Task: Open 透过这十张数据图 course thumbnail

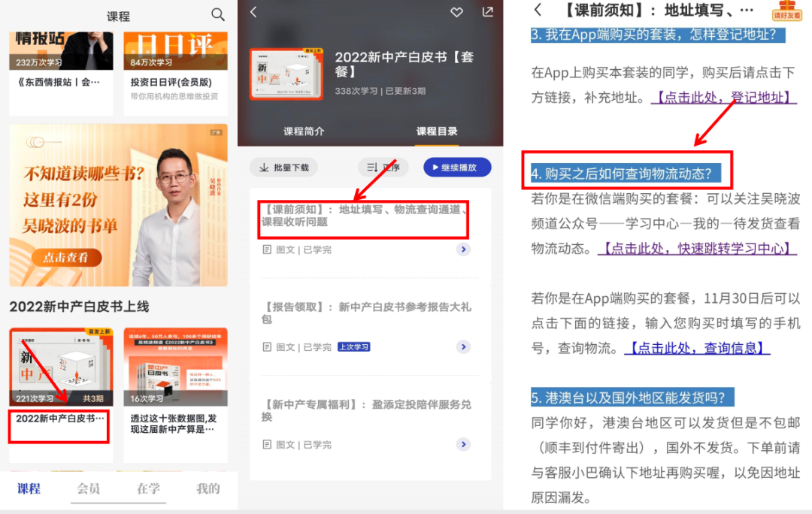Action: 175,367
